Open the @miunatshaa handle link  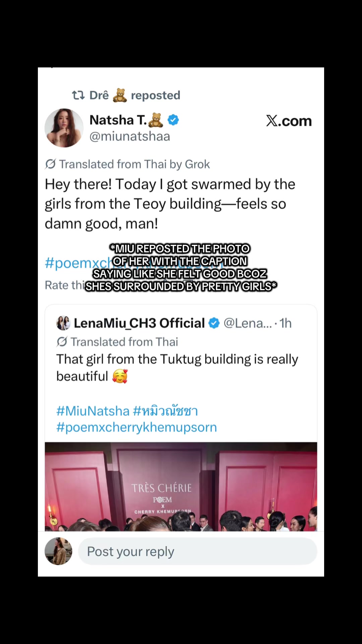coord(130,136)
